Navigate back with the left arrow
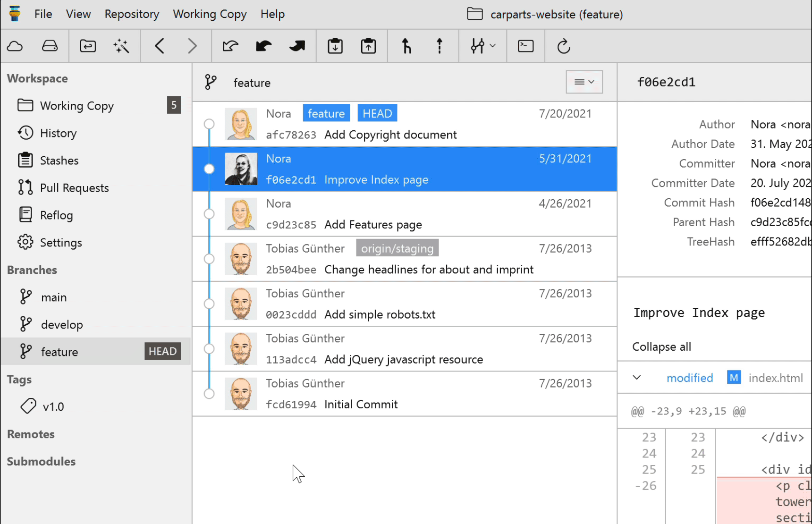The image size is (812, 524). point(160,46)
